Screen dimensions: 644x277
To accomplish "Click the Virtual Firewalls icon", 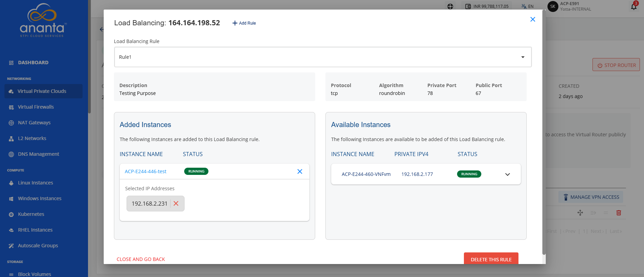I will coord(11,107).
